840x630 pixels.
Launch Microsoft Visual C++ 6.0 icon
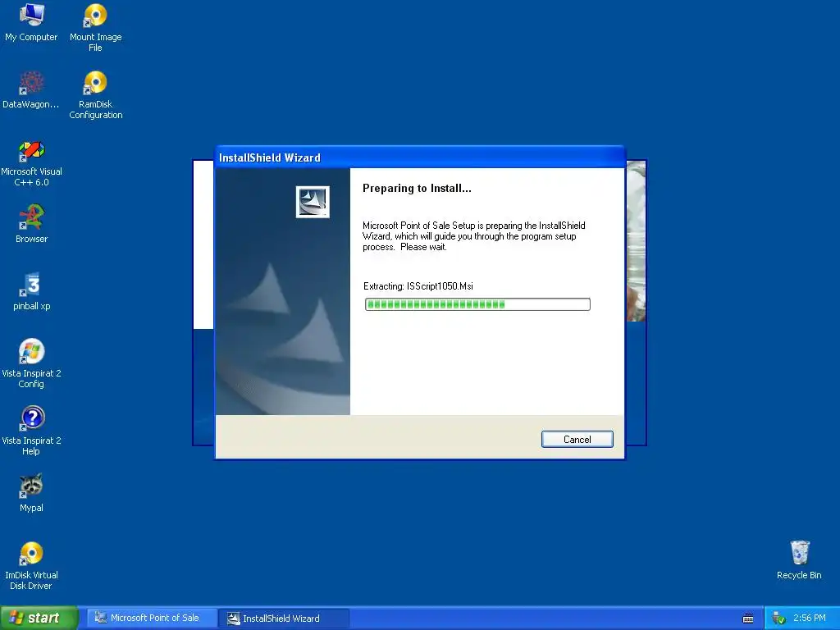click(31, 163)
